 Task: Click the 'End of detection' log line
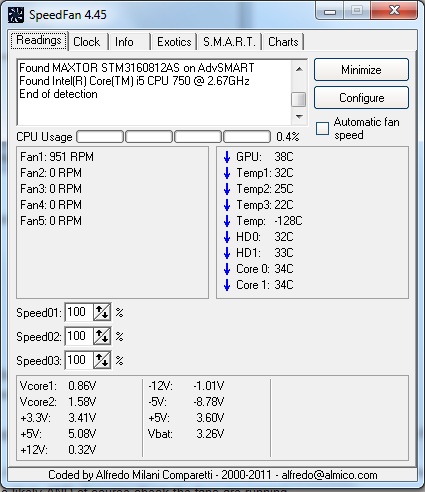point(58,94)
